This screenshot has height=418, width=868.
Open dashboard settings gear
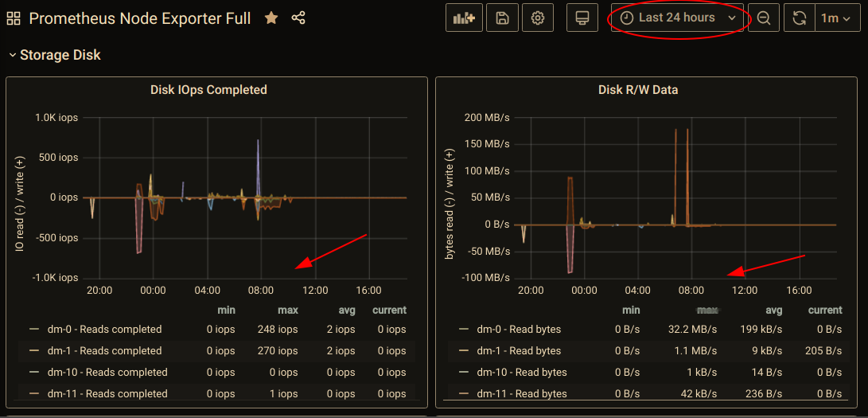538,18
